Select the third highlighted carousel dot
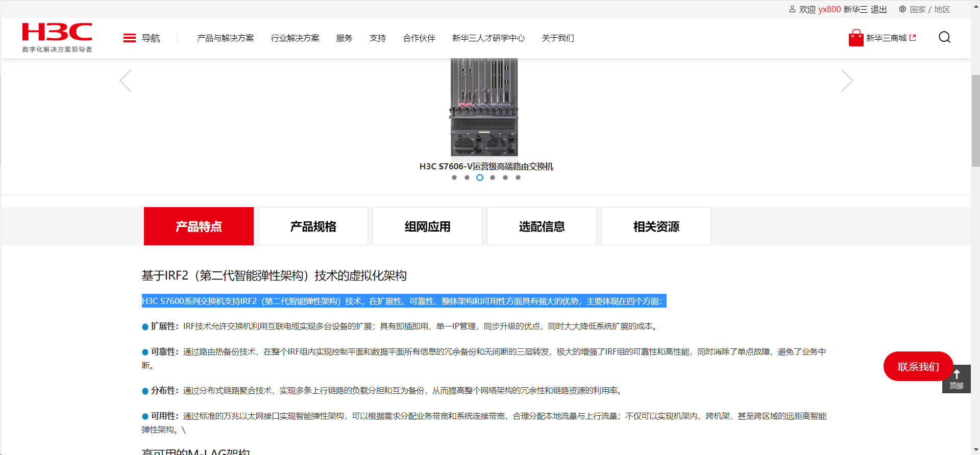Screen dimensions: 980x455 480,178
